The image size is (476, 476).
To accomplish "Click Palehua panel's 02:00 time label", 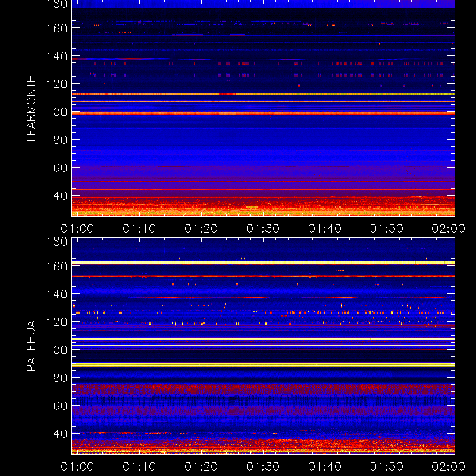I will click(449, 466).
